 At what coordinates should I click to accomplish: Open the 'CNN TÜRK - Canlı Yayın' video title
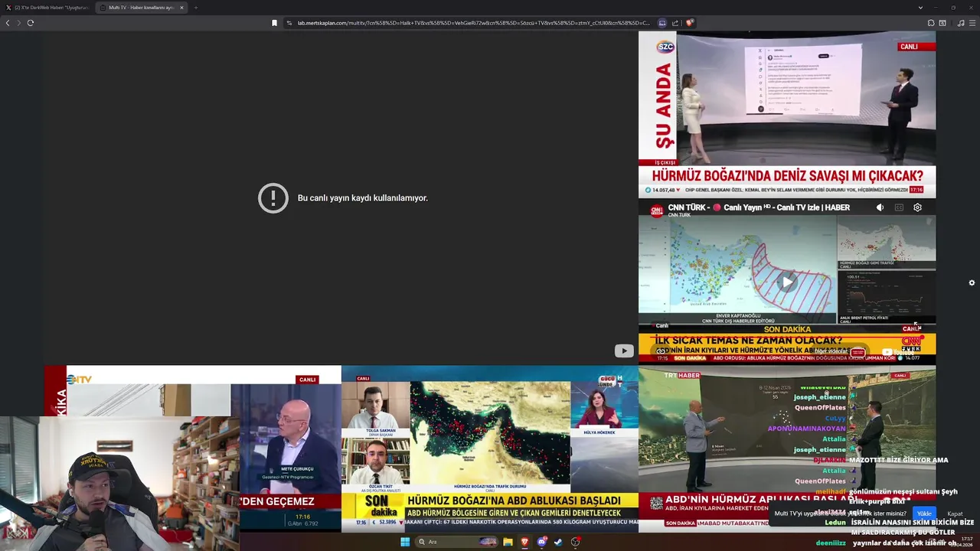point(759,207)
